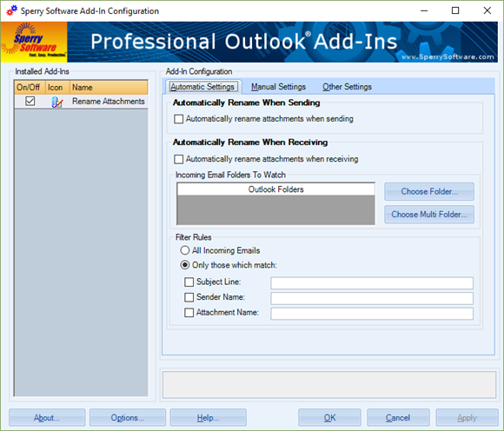The image size is (504, 431).
Task: Open the Options... dialog
Action: (x=128, y=417)
